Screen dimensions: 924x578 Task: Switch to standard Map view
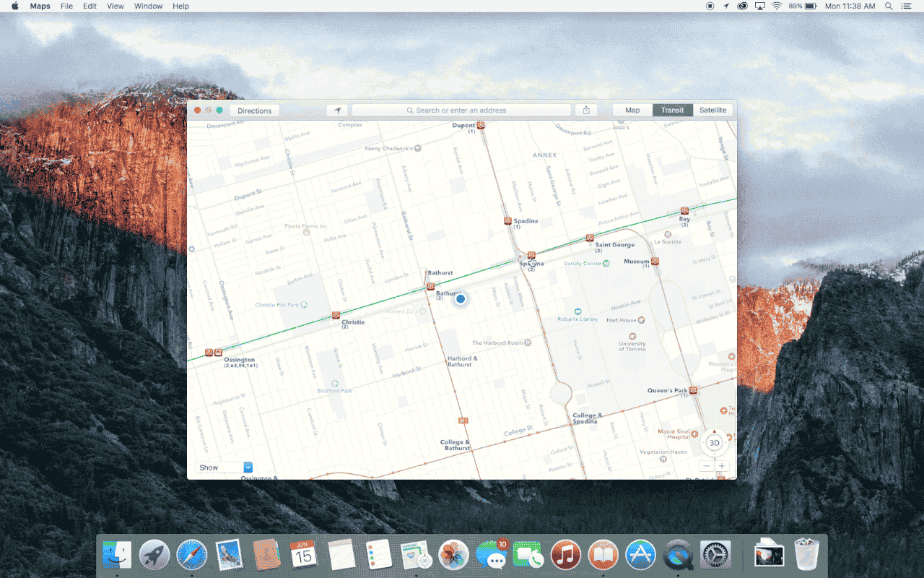click(x=632, y=111)
